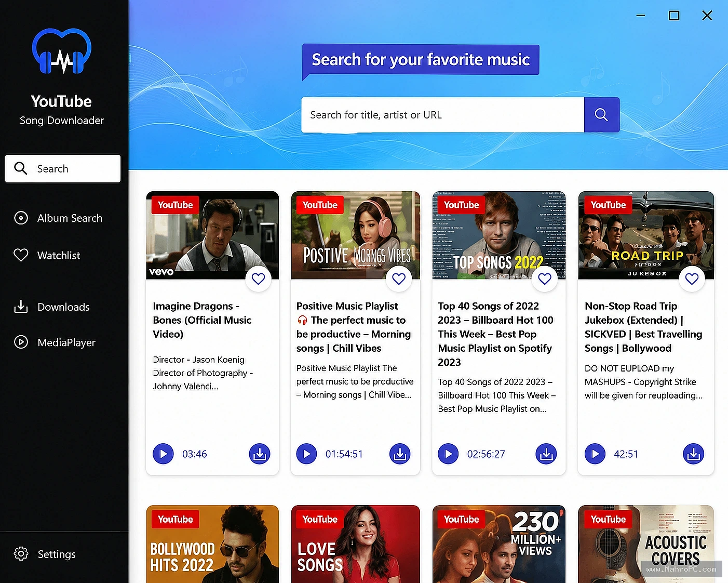Click the 'DO NOT EUPLOAD my MASHUPS' description
Viewport: 728px width, 583px height.
[x=643, y=382]
